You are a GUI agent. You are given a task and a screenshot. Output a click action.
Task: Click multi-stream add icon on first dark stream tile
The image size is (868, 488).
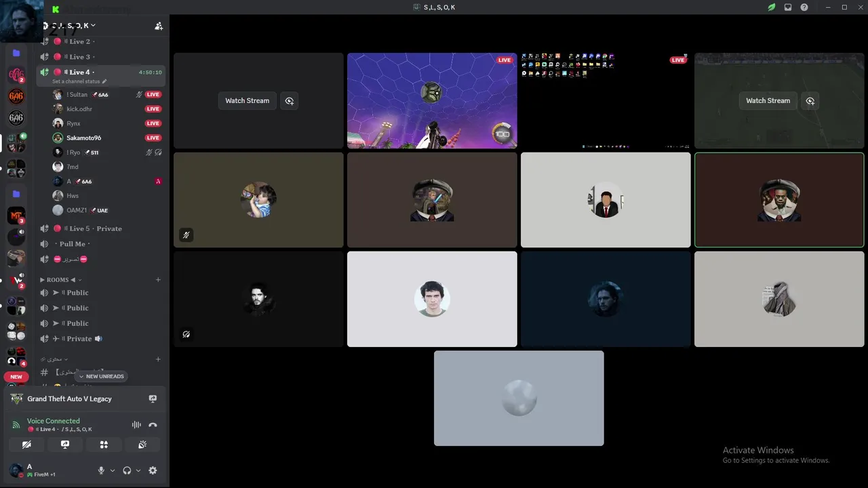tap(290, 100)
